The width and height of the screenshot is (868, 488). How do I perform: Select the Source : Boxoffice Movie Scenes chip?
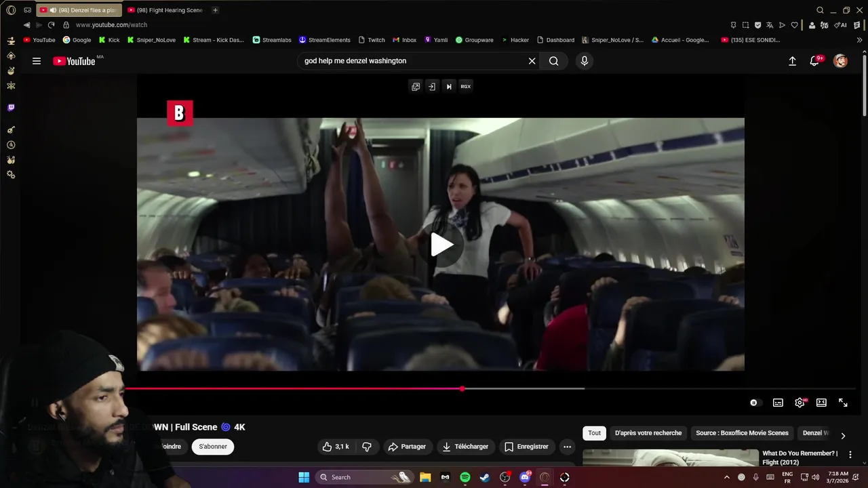click(x=742, y=433)
